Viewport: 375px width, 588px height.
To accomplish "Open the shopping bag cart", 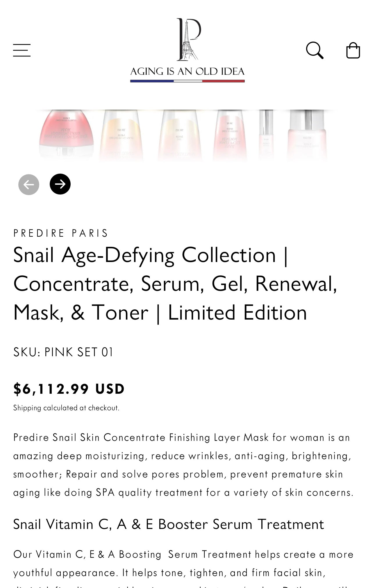I will [353, 50].
